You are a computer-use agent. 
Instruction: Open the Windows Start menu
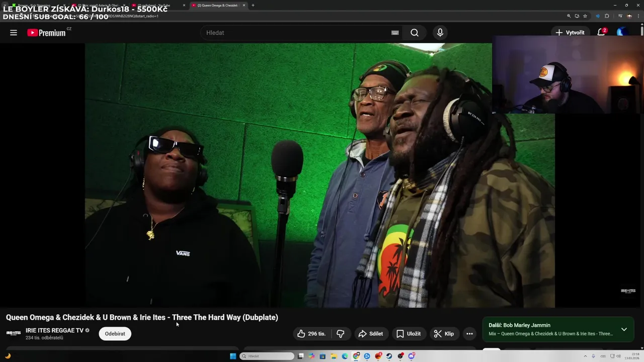pos(233,356)
